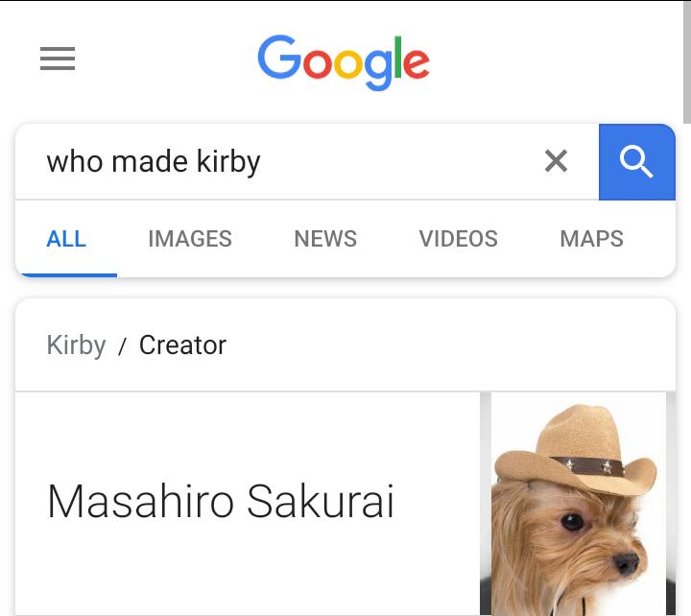
Task: Go to the VIDEOS tab
Action: pos(458,239)
